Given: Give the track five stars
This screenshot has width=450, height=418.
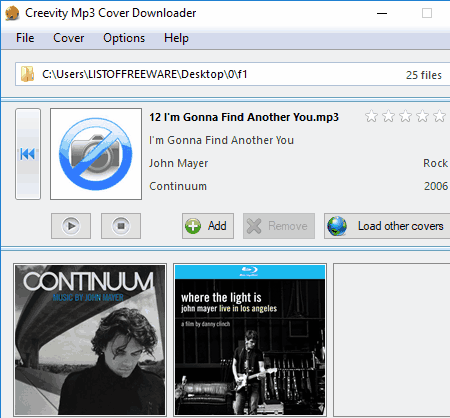Looking at the screenshot, I should (x=439, y=116).
